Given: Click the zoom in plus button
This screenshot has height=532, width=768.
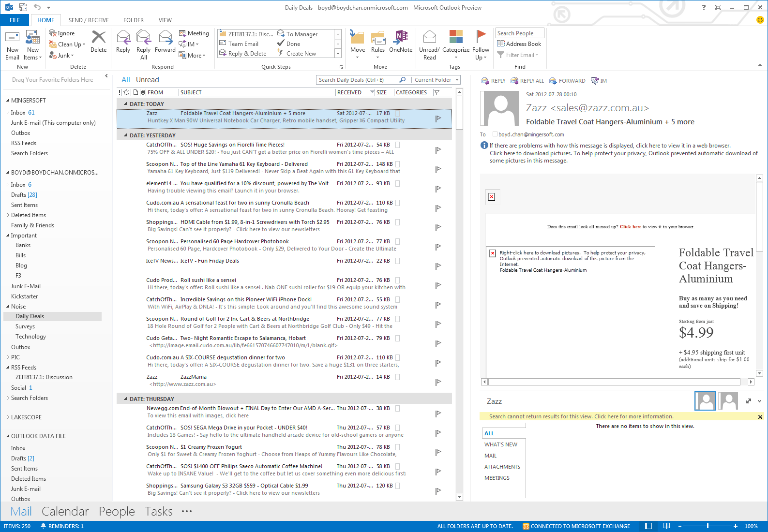Looking at the screenshot, I should tap(736, 526).
